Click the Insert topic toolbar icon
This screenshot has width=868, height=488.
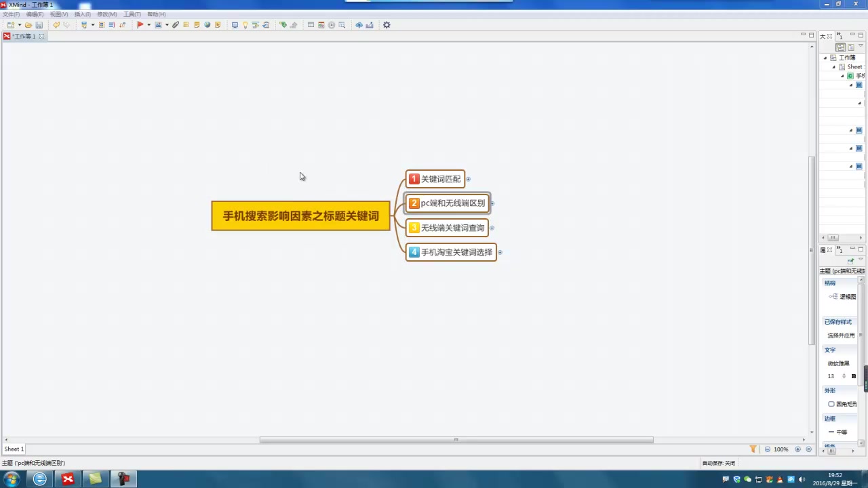coord(84,25)
